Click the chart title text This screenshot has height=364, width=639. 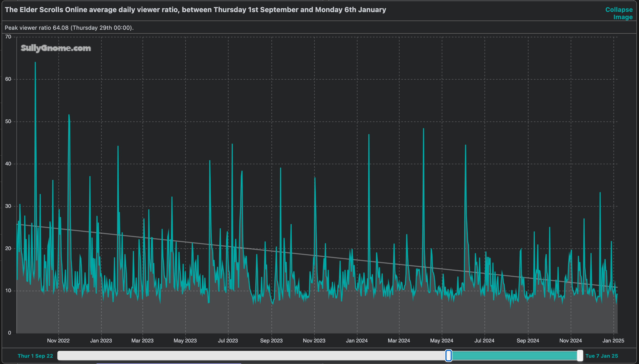tap(195, 10)
